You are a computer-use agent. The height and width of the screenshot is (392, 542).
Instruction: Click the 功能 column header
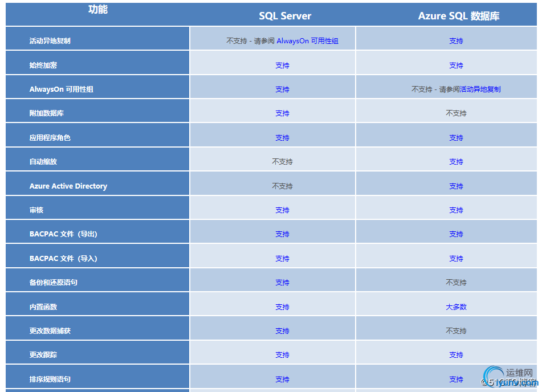pyautogui.click(x=98, y=10)
